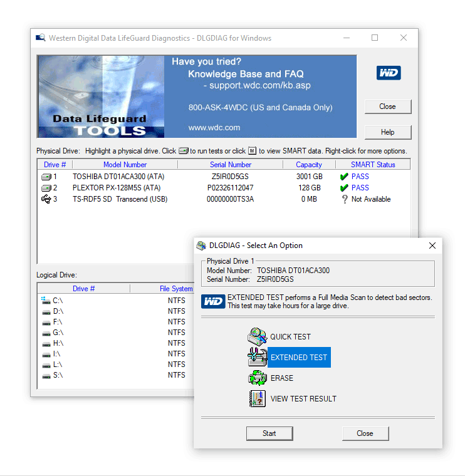Viewport: 465px width, 476px height.
Task: Sort by SMART Status column header
Action: click(373, 165)
